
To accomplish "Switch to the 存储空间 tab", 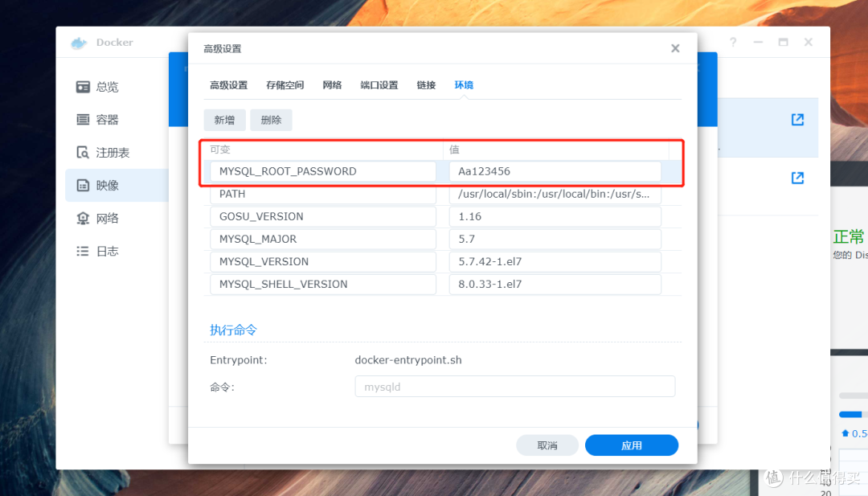I will pos(285,85).
